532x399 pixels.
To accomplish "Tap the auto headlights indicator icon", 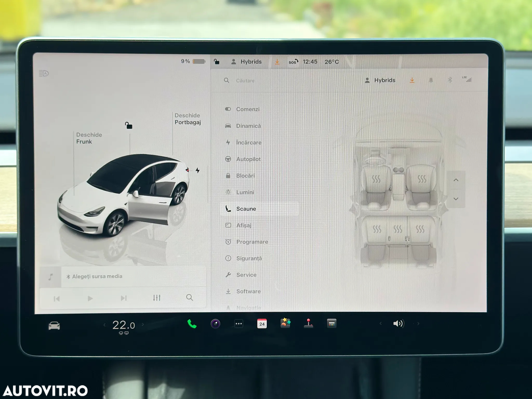I will coord(44,74).
